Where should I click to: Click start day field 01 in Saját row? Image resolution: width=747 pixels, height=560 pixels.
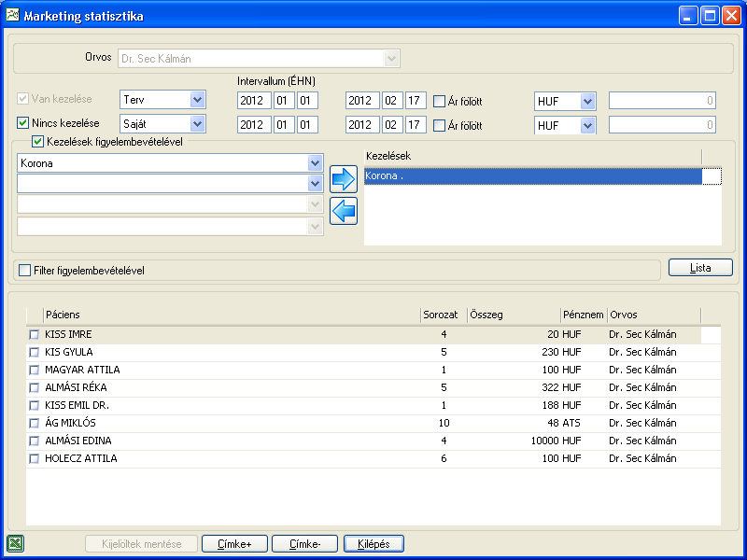tap(307, 125)
